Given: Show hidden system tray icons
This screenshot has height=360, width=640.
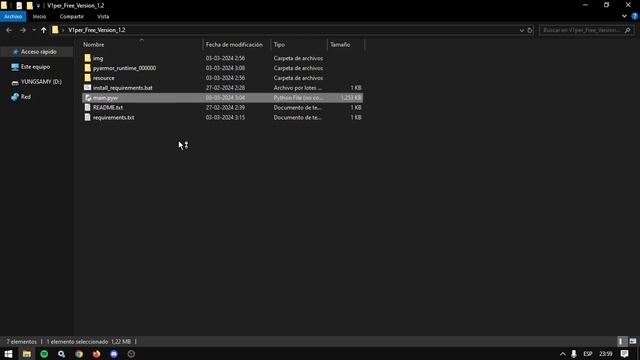Looking at the screenshot, I should tap(562, 354).
